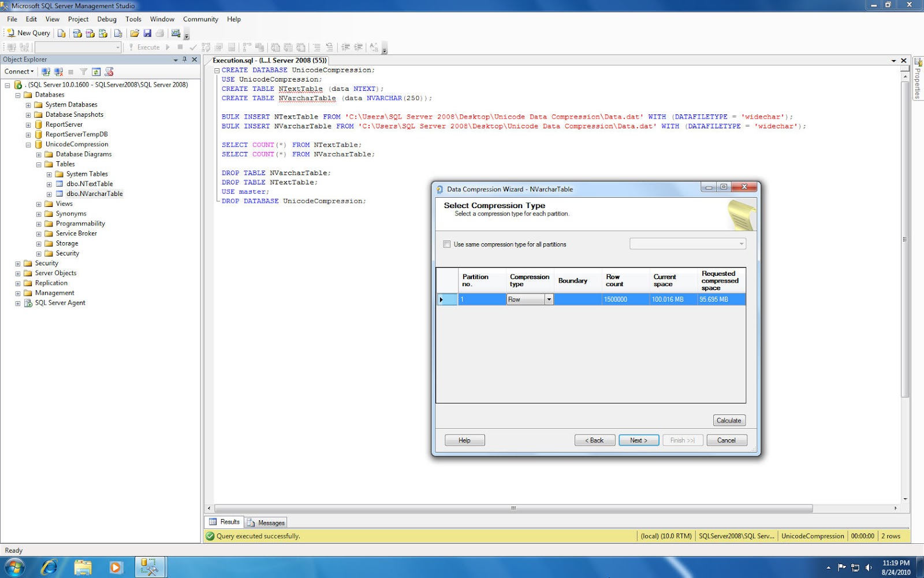Uncomment the selected lines
924x578 pixels.
329,47
